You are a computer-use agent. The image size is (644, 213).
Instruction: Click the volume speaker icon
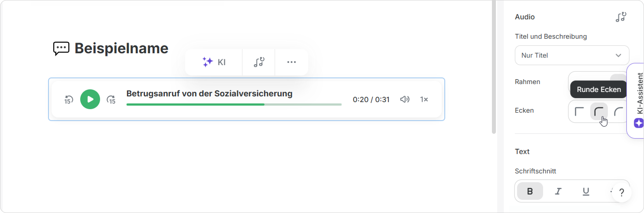coord(404,99)
